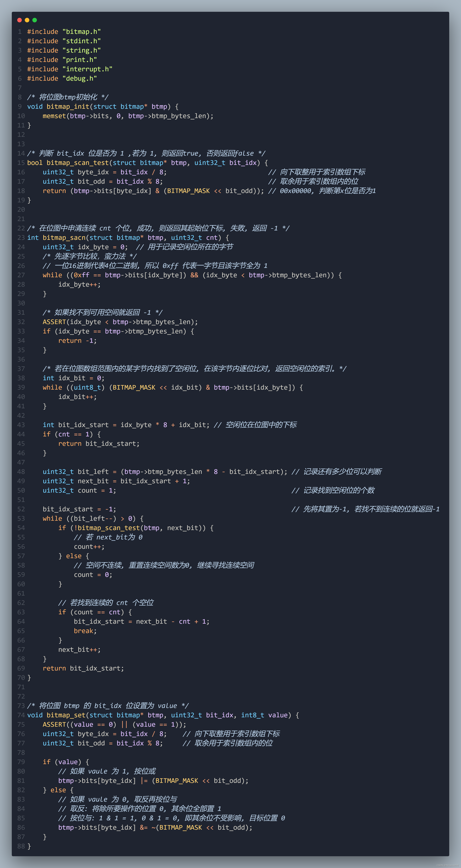Click the "return -1;" statement

click(x=77, y=341)
